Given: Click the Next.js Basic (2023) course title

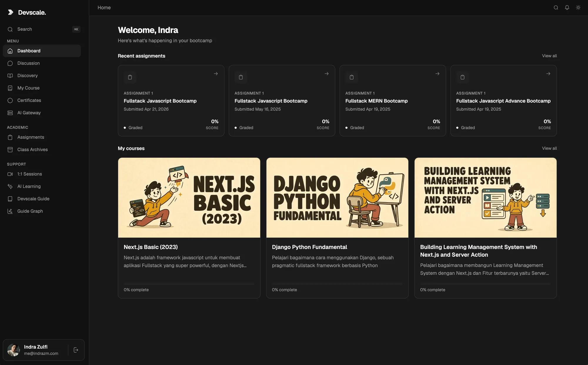Looking at the screenshot, I should [151, 247].
